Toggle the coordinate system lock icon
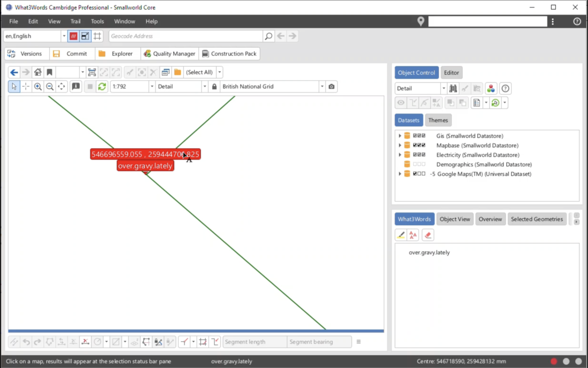Screen dimensions: 588x368 point(214,87)
